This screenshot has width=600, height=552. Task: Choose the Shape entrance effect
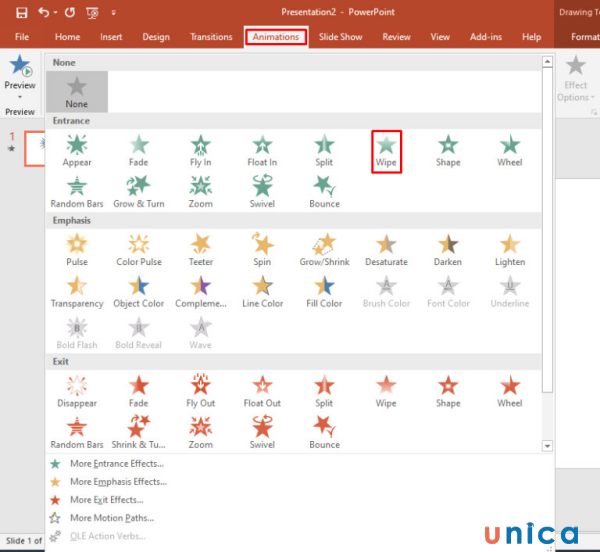(x=448, y=151)
